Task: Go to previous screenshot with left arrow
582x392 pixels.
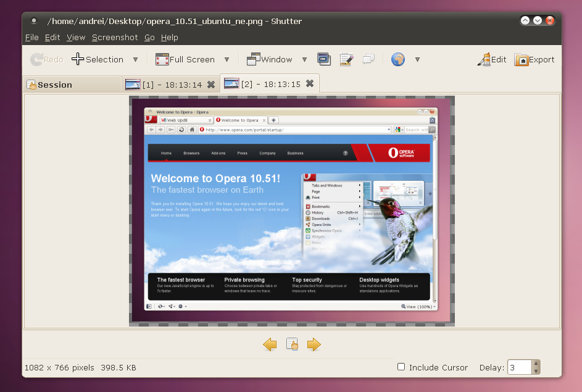Action: click(x=270, y=344)
